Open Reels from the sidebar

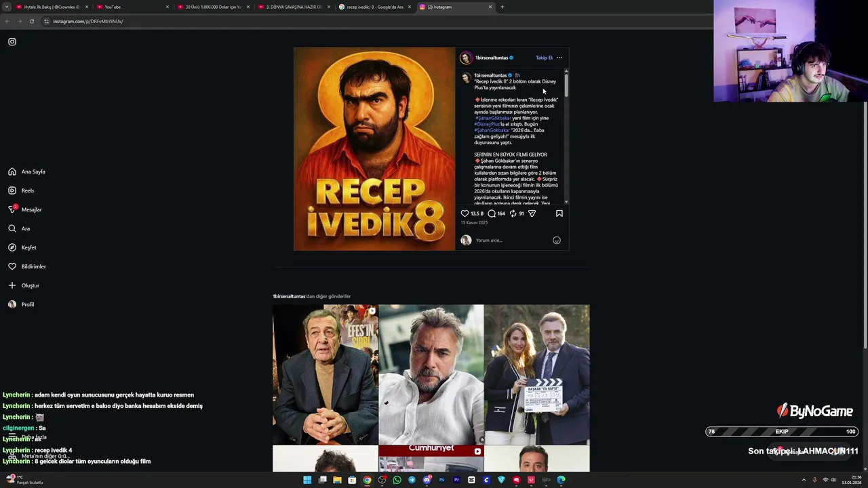pyautogui.click(x=21, y=190)
